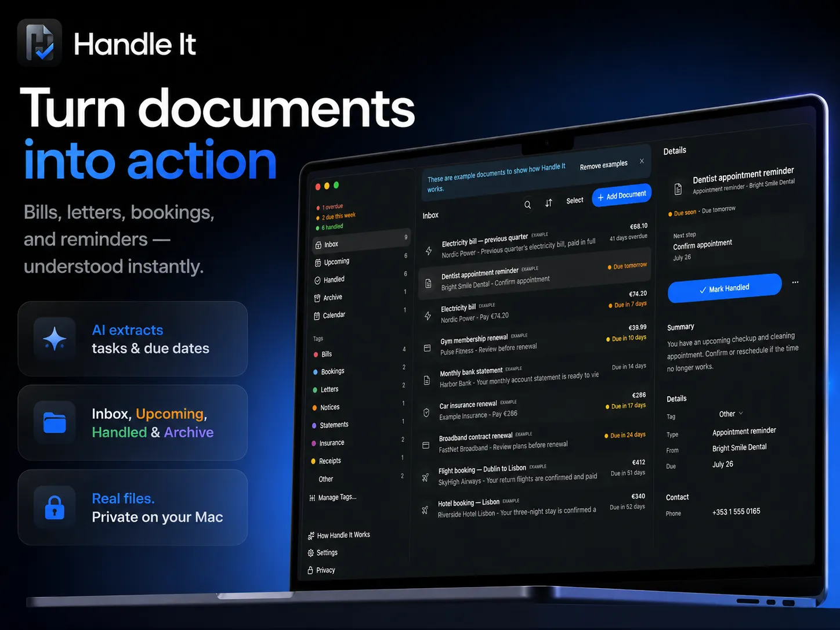Click the Archive box icon
Screen dimensions: 840x630
[x=317, y=298]
